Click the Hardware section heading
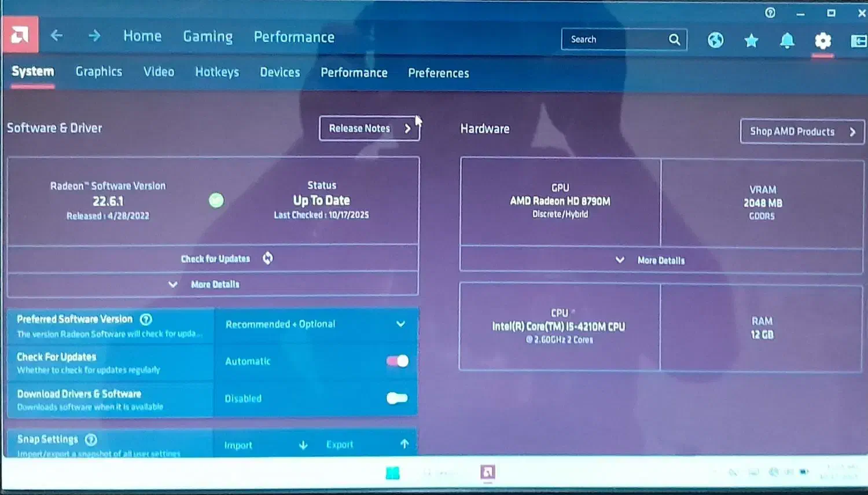868x495 pixels. [x=485, y=129]
